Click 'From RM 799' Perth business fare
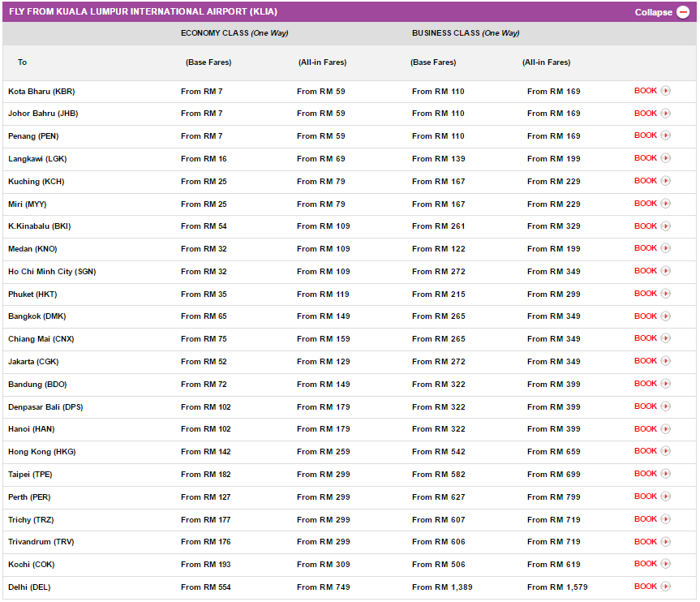 (553, 497)
